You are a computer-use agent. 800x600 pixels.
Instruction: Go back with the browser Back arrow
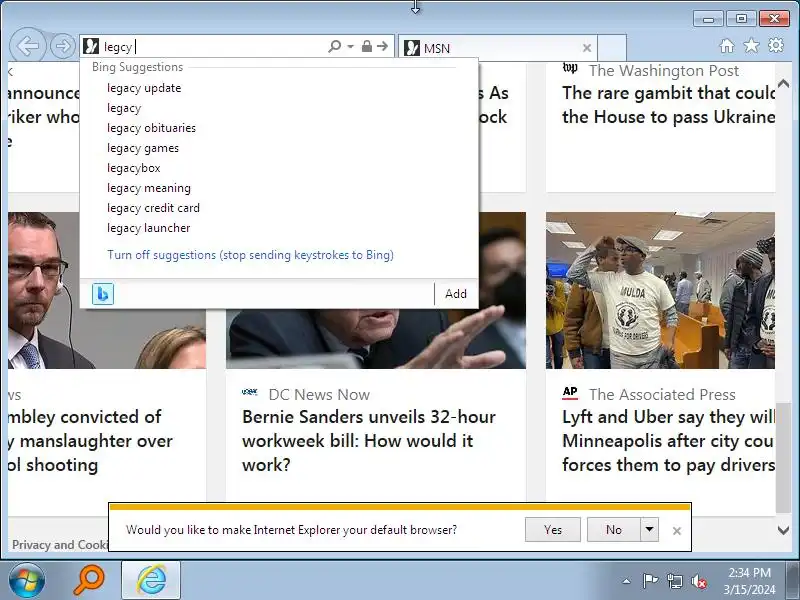click(x=27, y=46)
